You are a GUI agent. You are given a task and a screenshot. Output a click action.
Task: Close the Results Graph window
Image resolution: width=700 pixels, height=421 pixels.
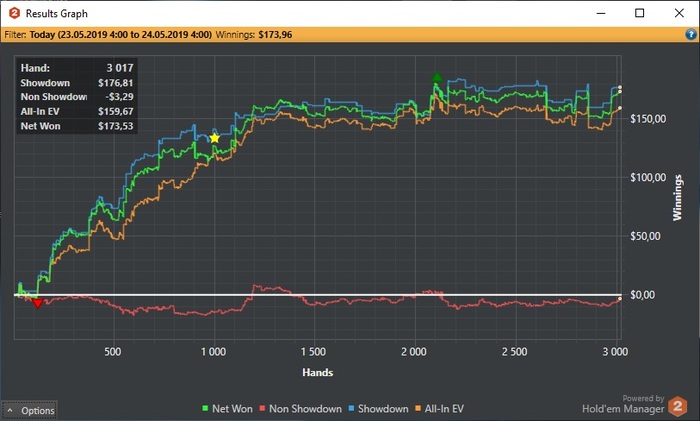point(679,13)
